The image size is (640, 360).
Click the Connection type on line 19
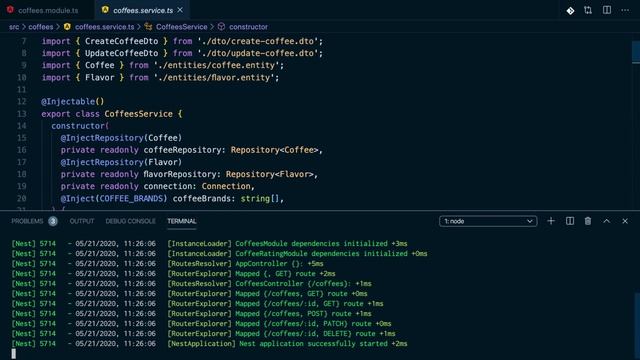226,187
